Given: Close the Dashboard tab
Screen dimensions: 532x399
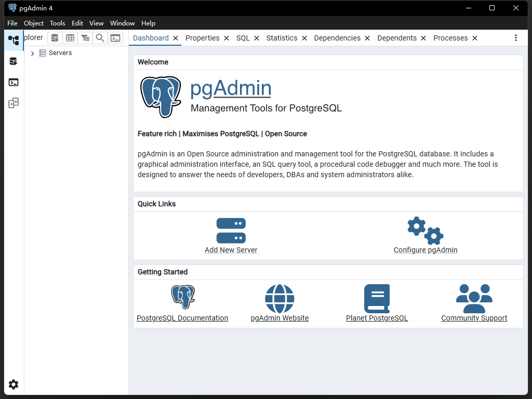Looking at the screenshot, I should click(176, 38).
